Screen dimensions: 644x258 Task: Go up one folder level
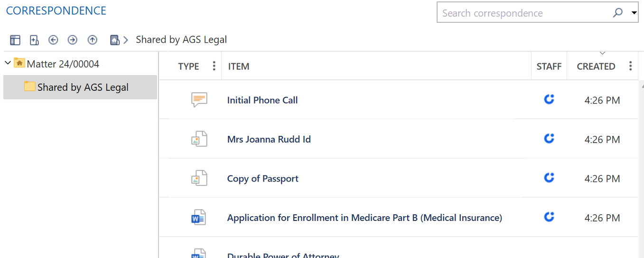tap(92, 40)
